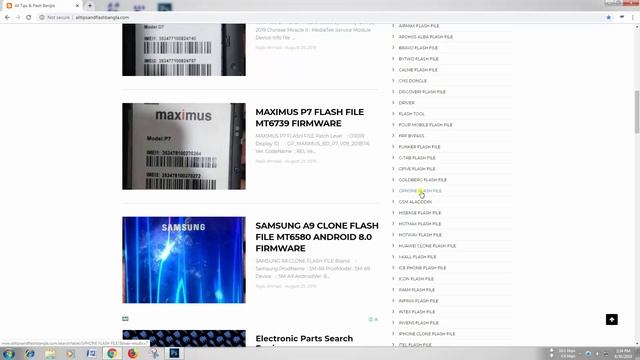
Task: Open HOTMAX FLASH FILE category
Action: pos(420,224)
